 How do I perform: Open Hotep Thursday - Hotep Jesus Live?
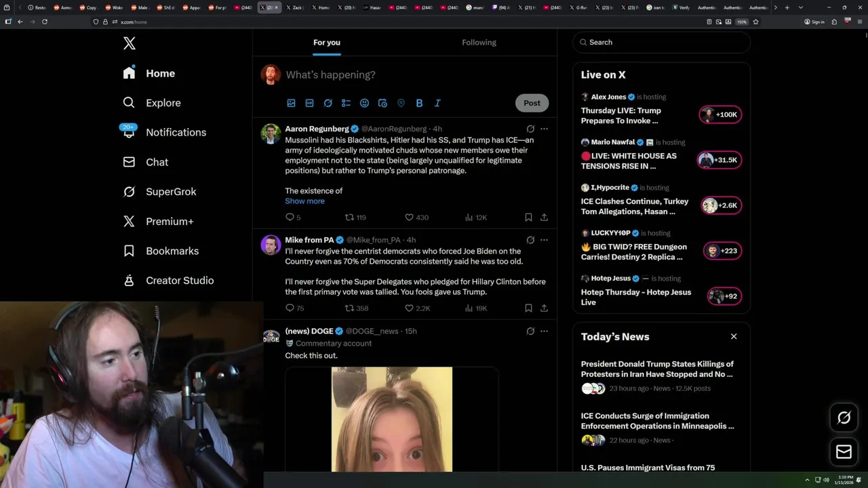coord(636,297)
